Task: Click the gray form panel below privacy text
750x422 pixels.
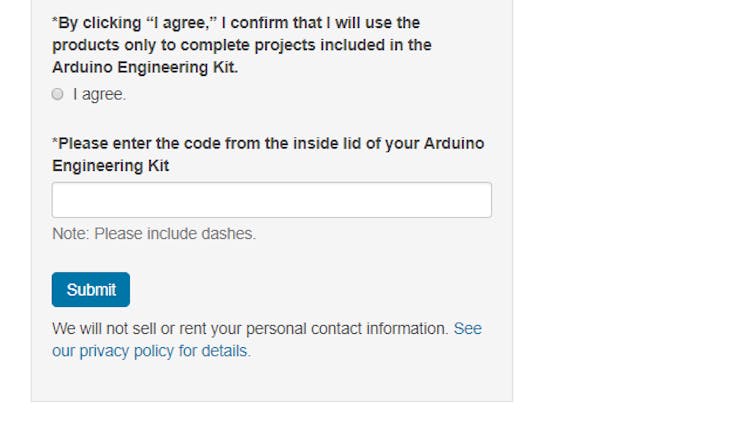Action: (270, 382)
